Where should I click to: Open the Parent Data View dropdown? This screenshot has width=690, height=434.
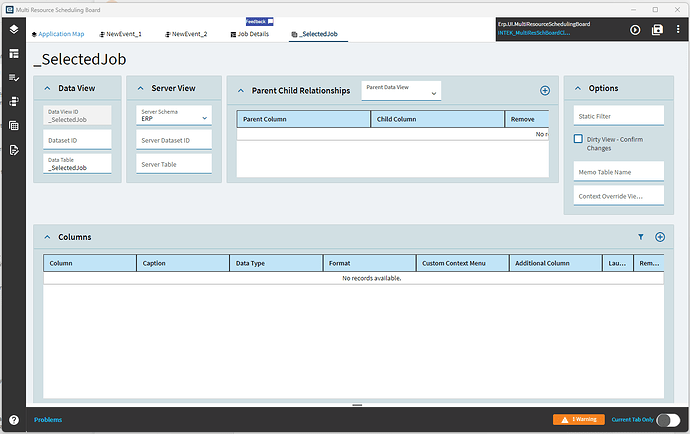tap(401, 91)
